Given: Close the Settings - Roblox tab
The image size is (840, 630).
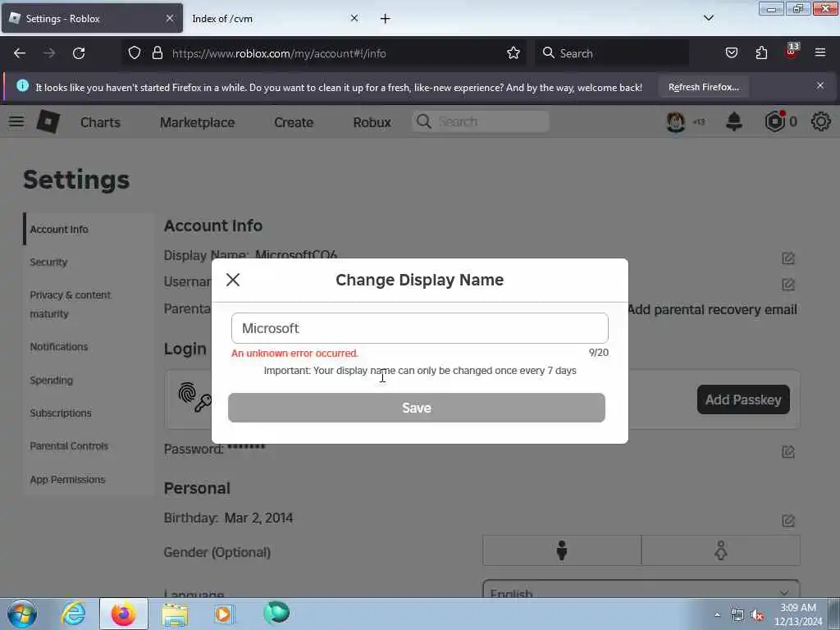Looking at the screenshot, I should point(170,18).
